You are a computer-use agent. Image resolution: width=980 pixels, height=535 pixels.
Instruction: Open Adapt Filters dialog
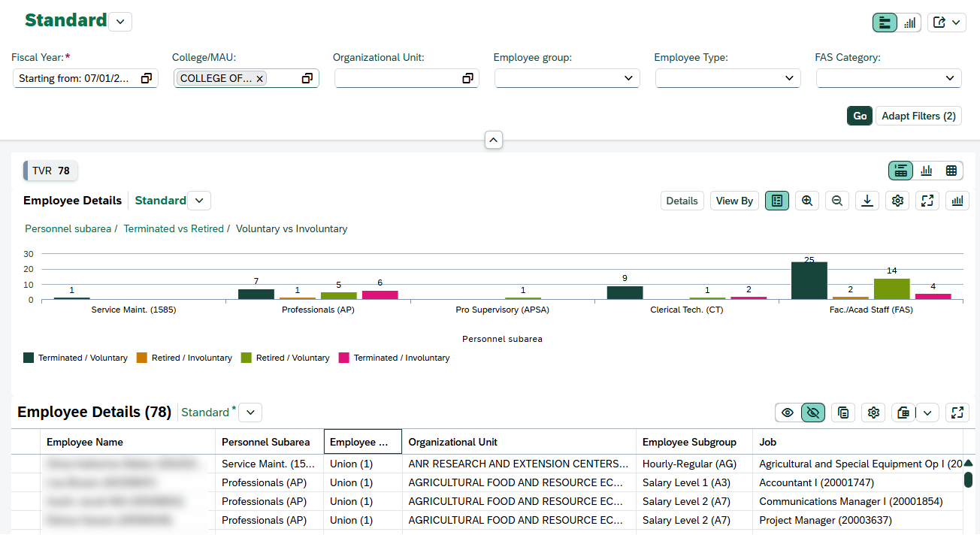click(x=918, y=116)
